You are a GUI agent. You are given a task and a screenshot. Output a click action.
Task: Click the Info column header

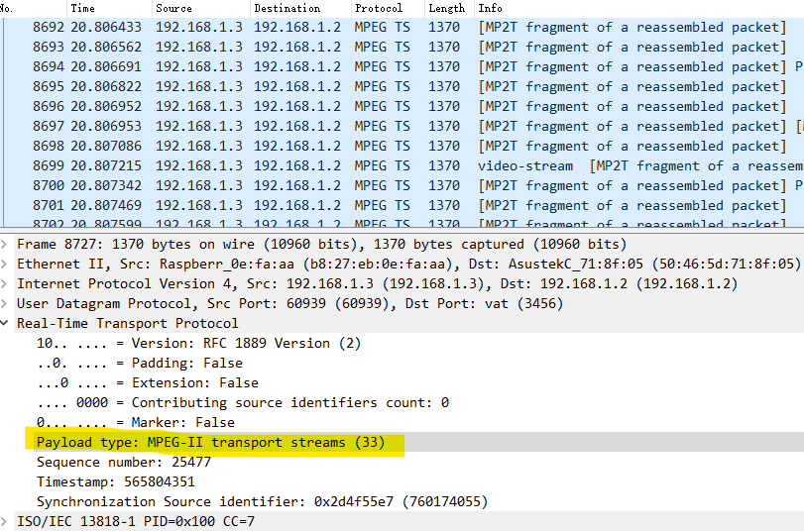click(x=490, y=8)
